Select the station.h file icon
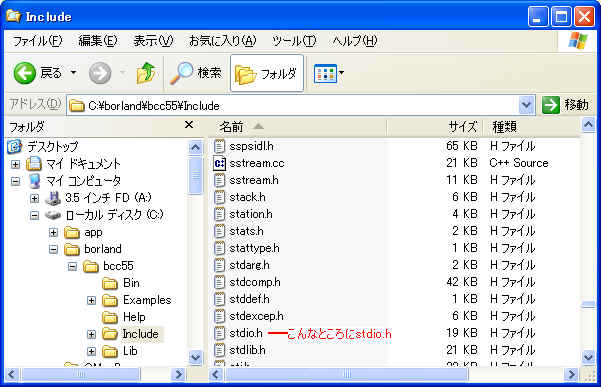 219,214
